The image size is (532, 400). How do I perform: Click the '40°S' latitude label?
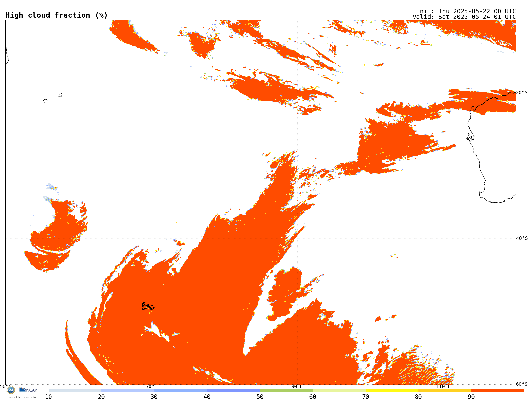pos(522,238)
